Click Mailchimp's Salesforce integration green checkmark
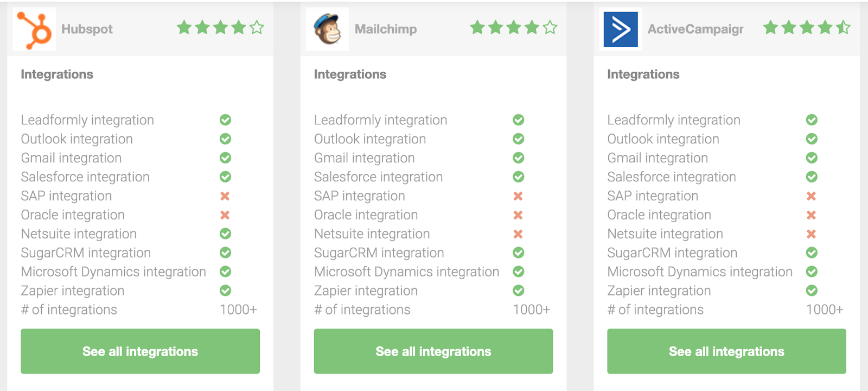 pyautogui.click(x=519, y=176)
